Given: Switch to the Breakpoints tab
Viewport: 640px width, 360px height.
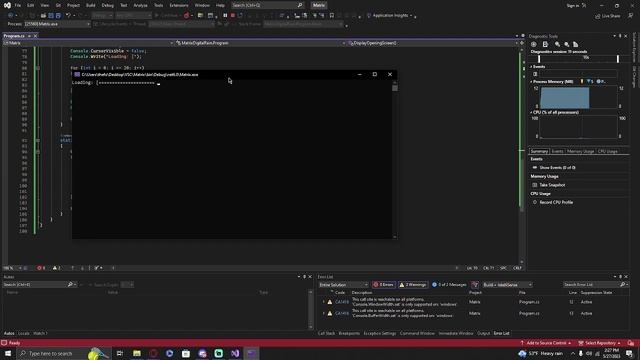Looking at the screenshot, I should pyautogui.click(x=349, y=333).
